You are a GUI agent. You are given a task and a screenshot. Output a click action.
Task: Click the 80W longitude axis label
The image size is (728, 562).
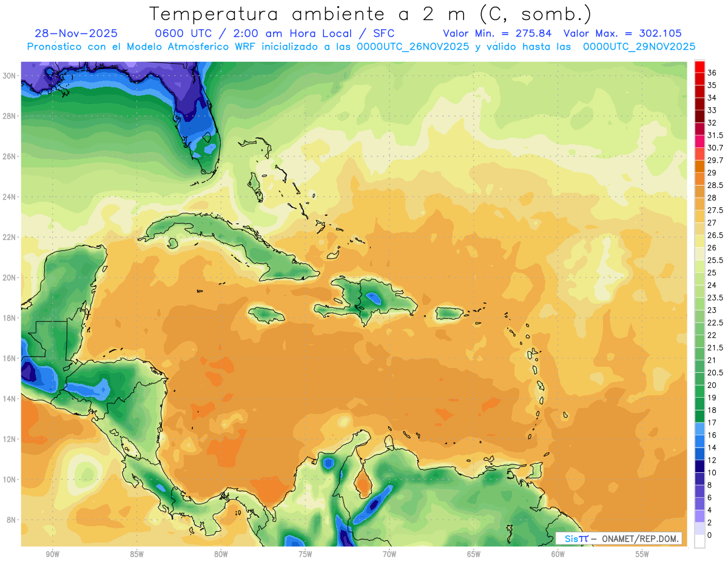(x=221, y=555)
